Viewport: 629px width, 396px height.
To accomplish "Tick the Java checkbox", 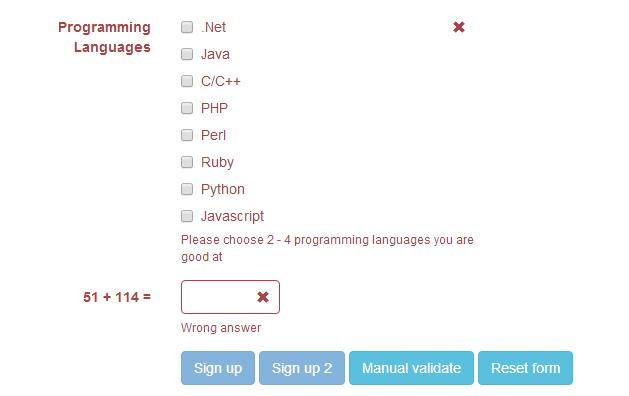I will pos(187,54).
